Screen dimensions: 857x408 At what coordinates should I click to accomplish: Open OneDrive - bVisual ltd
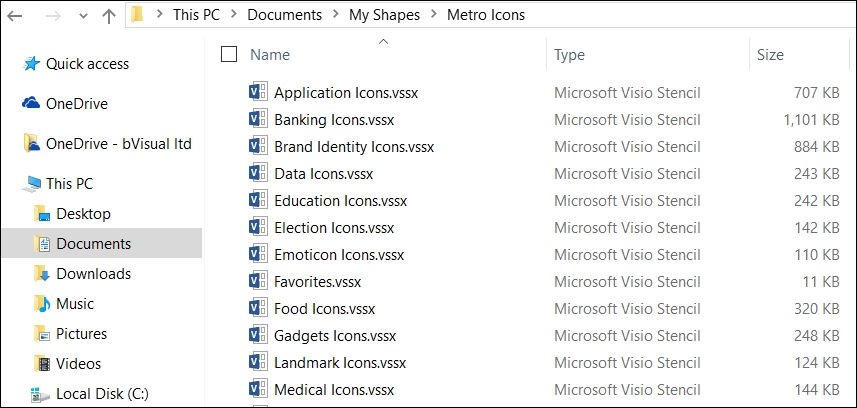(119, 144)
